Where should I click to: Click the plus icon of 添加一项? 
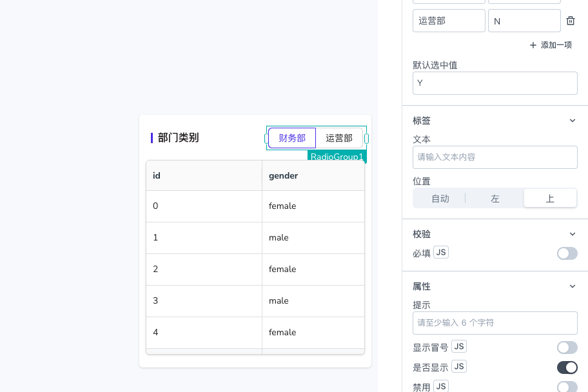click(533, 45)
